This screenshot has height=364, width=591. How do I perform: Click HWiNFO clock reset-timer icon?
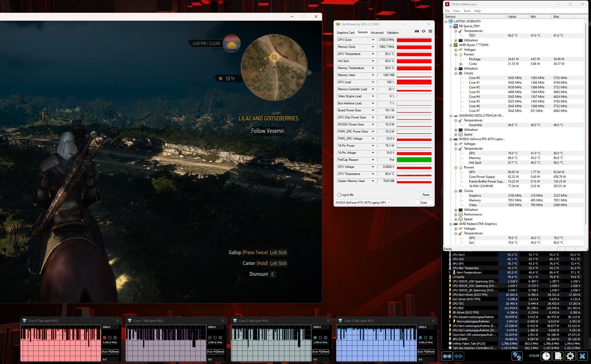click(x=546, y=356)
